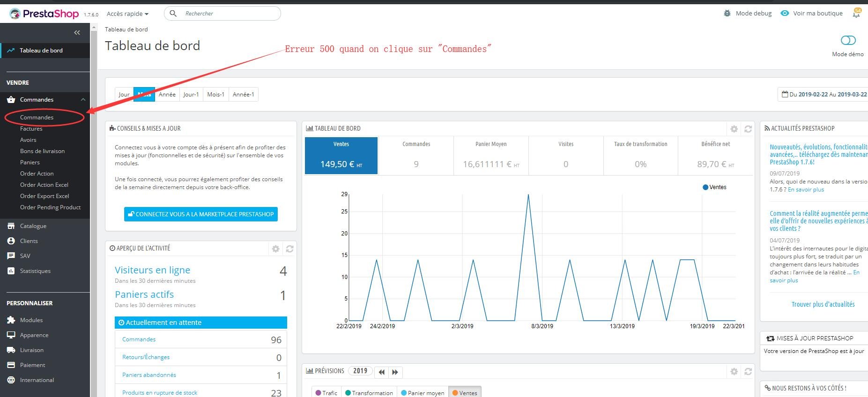The width and height of the screenshot is (868, 397).
Task: Open Bons de livraison submenu item
Action: coord(43,151)
